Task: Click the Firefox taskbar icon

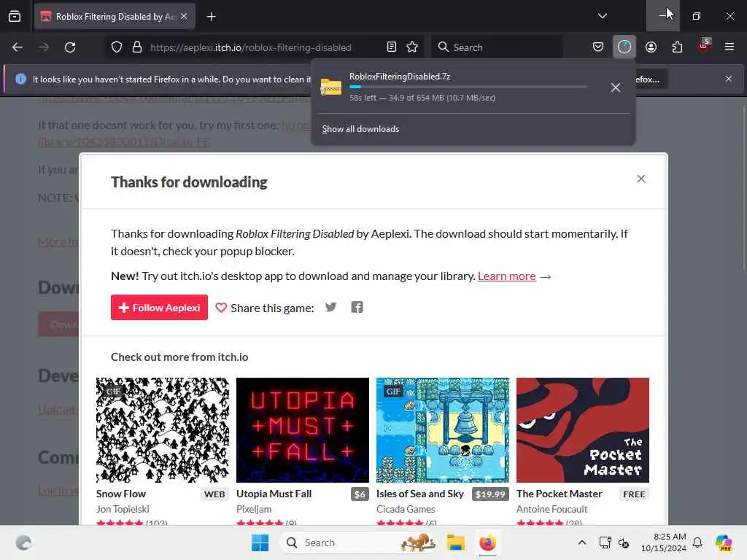Action: (487, 542)
